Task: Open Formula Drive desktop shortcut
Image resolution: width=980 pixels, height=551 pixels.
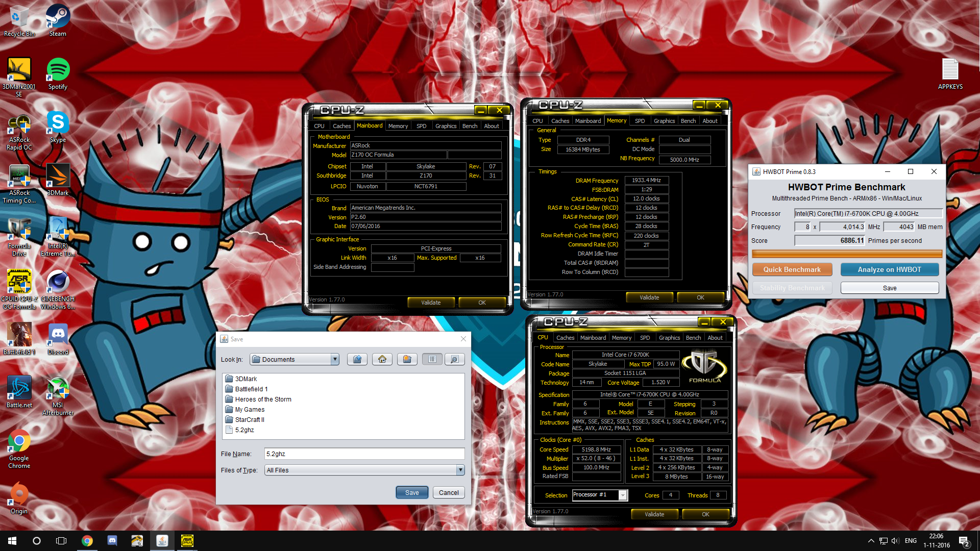Action: 19,237
